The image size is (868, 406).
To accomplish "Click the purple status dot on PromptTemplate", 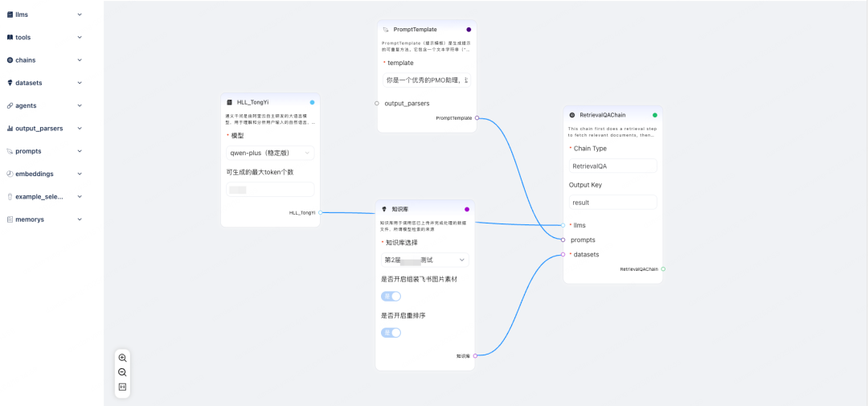I will click(x=469, y=30).
